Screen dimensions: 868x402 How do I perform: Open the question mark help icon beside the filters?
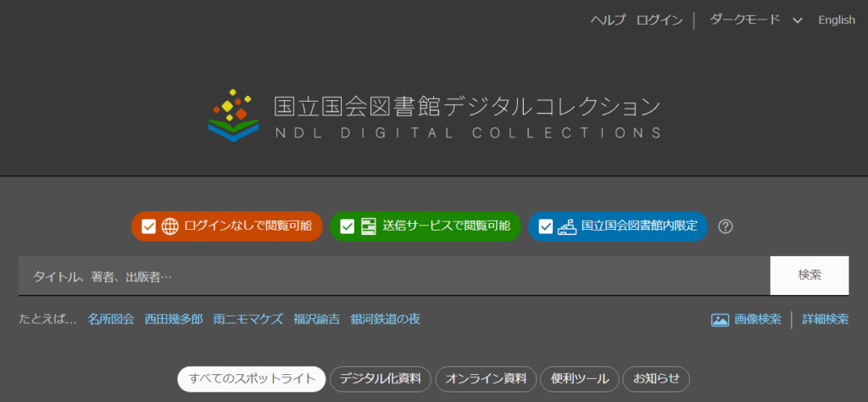tap(726, 226)
